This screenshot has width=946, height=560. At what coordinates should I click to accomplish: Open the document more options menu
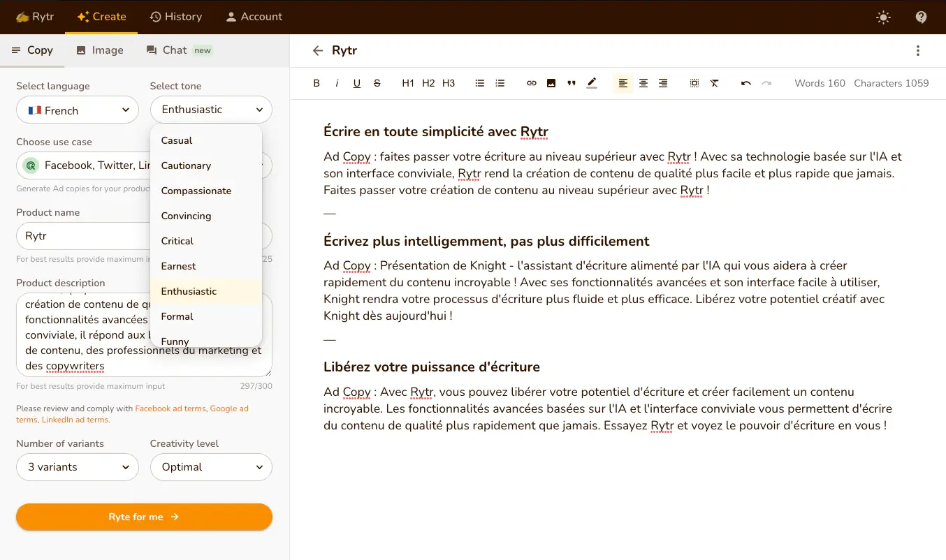tap(918, 50)
